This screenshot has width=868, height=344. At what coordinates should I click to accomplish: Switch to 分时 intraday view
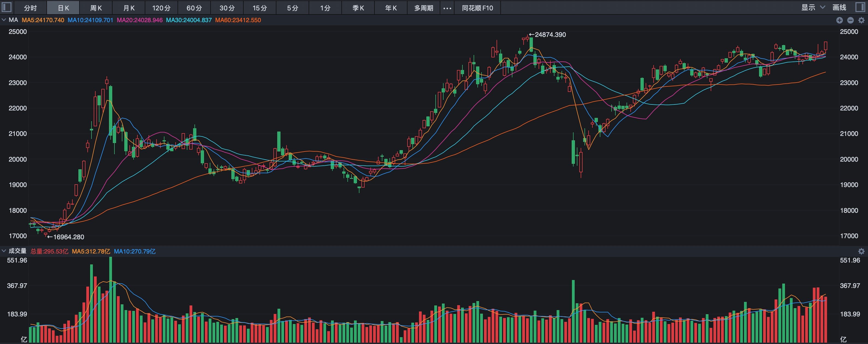tap(30, 8)
